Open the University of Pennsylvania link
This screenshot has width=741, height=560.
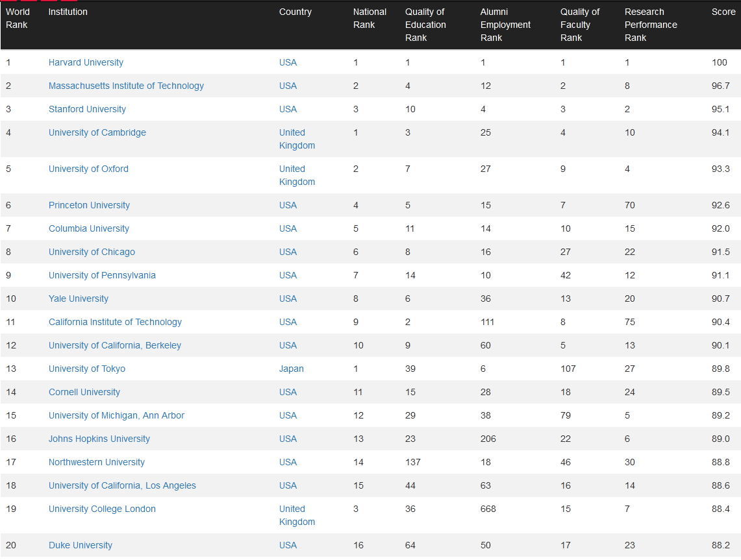click(x=102, y=275)
